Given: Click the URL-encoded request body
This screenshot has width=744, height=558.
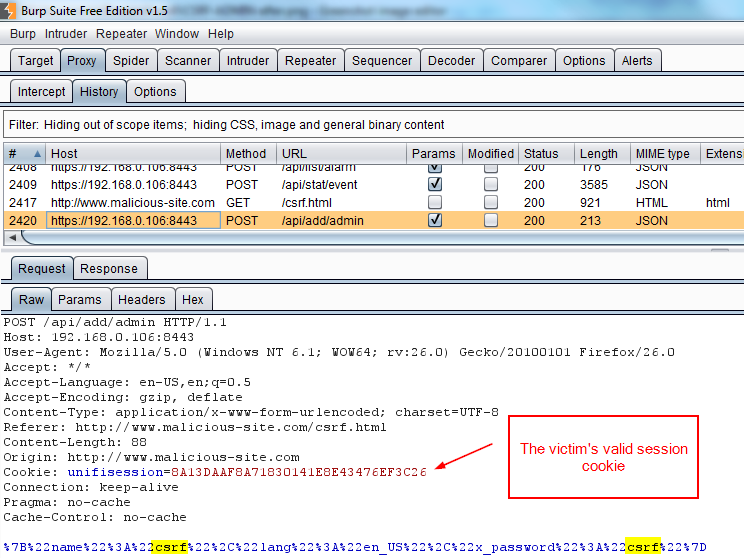Looking at the screenshot, I should point(355,547).
